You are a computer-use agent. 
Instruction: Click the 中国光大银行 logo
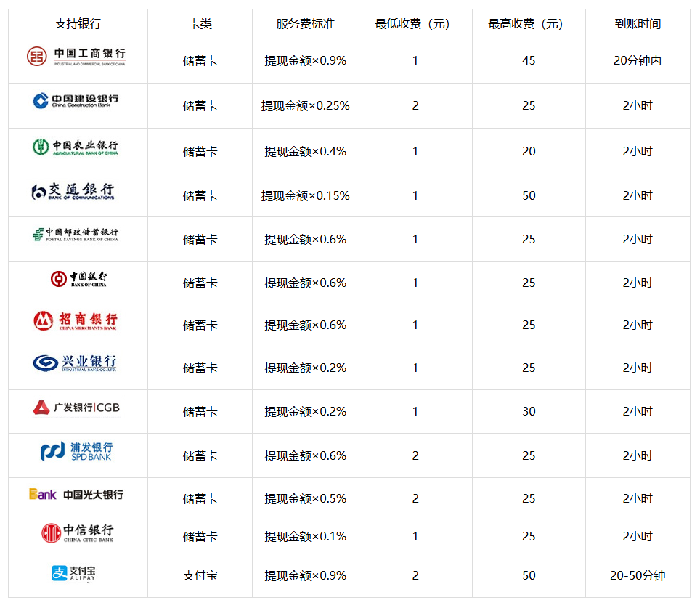tap(76, 495)
